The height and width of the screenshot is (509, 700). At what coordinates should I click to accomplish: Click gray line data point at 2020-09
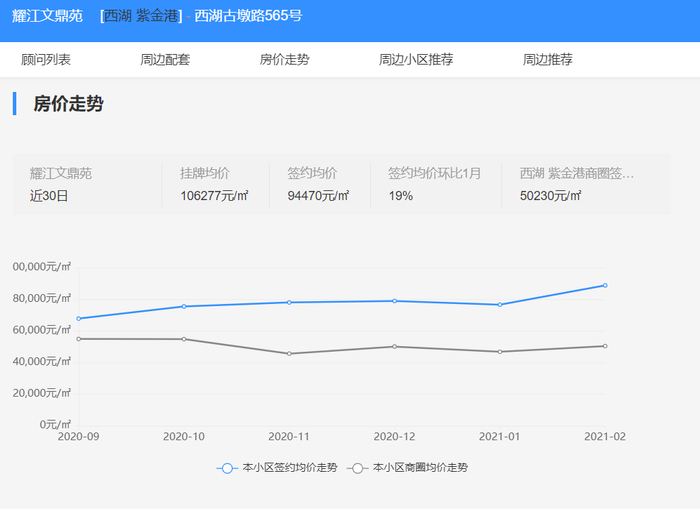coord(78,339)
